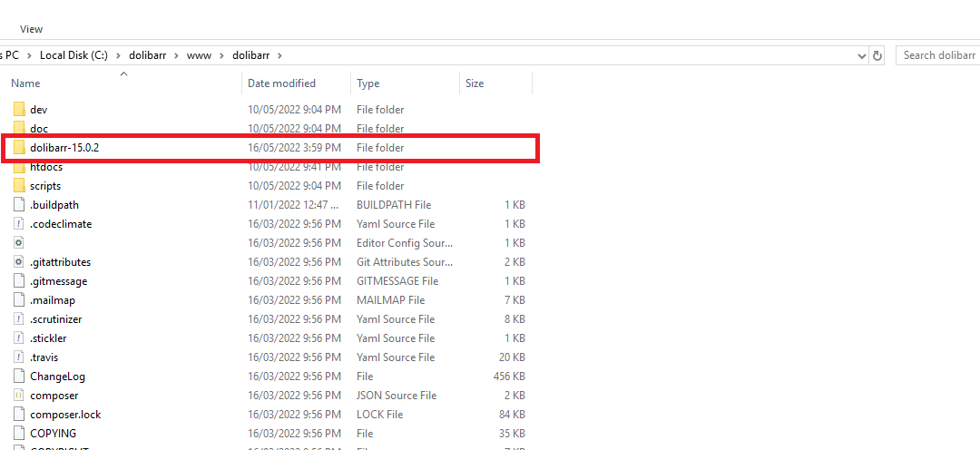Select the .gitattributes file name
The width and height of the screenshot is (980, 450).
(60, 262)
